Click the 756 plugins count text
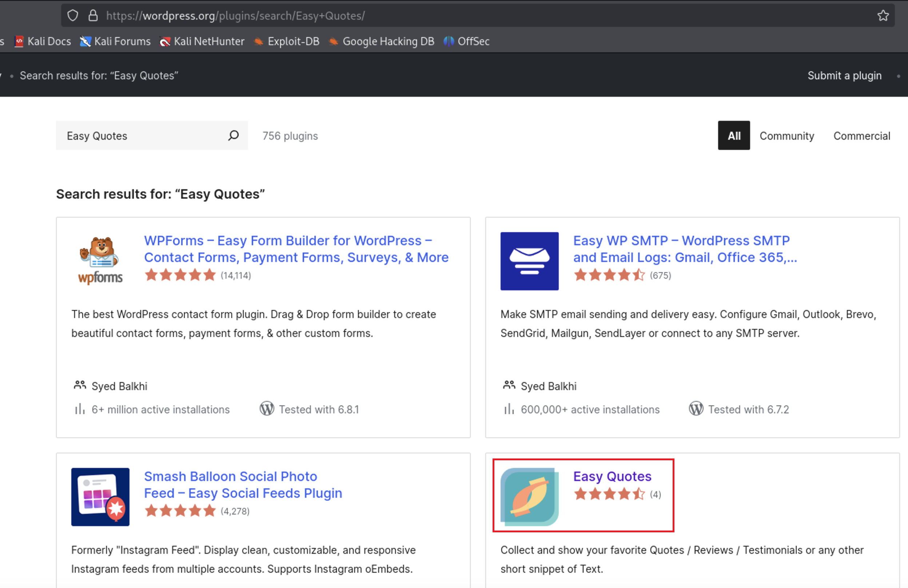908x588 pixels. 290,136
